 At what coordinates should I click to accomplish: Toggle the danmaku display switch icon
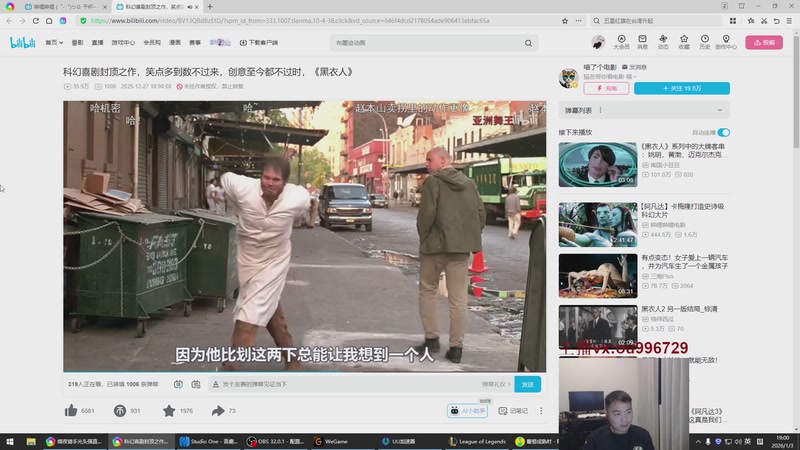(178, 384)
